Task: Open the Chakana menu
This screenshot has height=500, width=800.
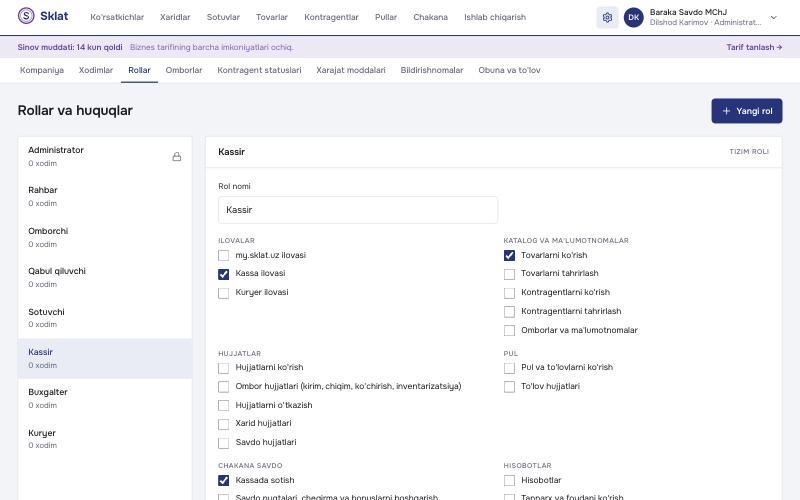Action: coord(431,17)
